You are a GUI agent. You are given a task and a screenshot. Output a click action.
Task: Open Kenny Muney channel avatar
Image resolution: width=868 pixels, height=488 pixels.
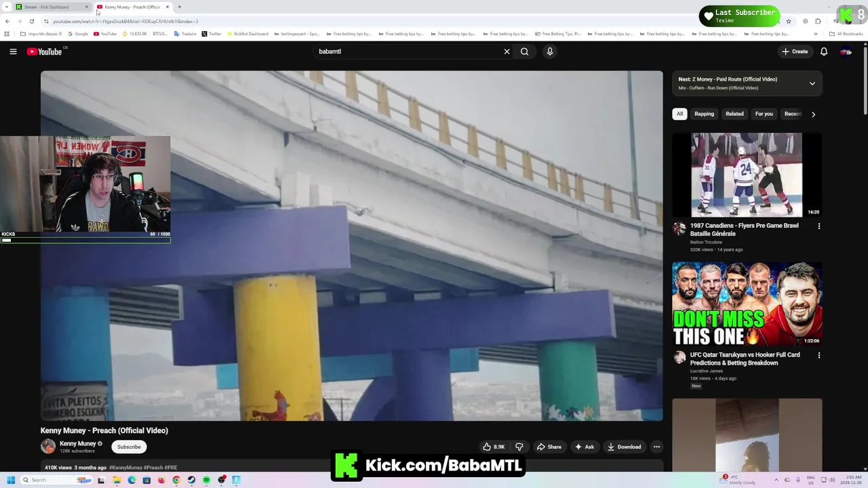pos(48,446)
